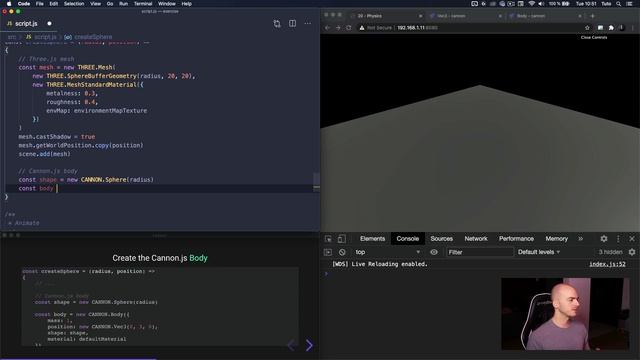Toggle the console sidebar icon
Image resolution: width=640 pixels, height=360 pixels.
coord(328,252)
